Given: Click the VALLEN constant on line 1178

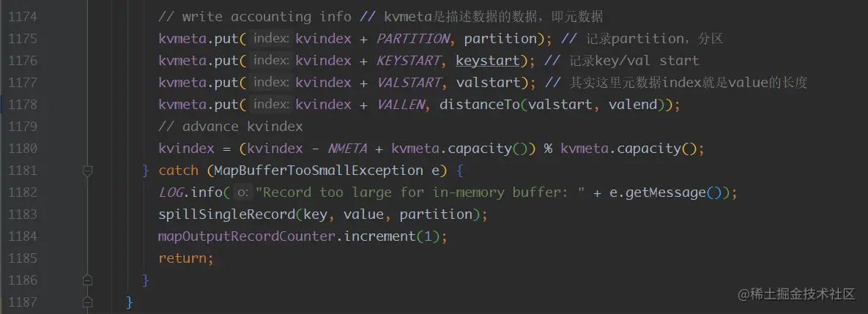Looking at the screenshot, I should click(400, 105).
